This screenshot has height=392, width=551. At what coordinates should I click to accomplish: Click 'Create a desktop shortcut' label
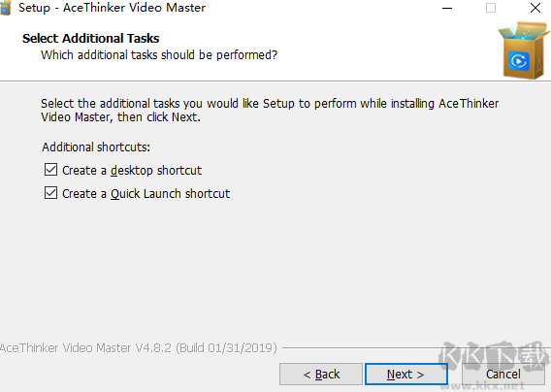pos(132,171)
